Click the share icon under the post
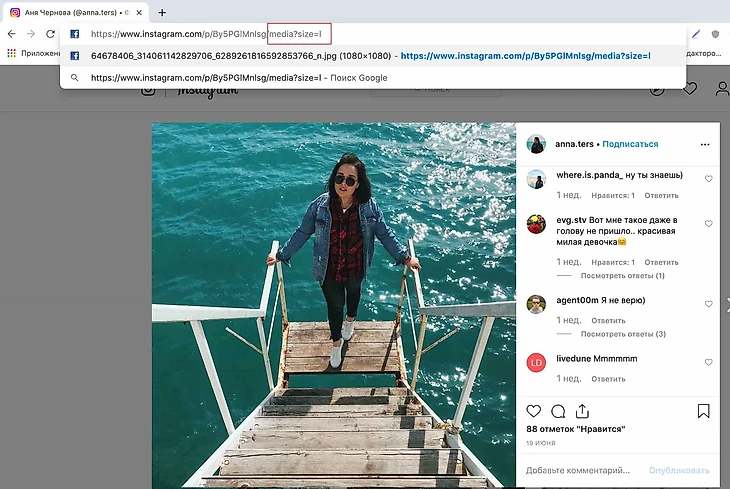 [x=583, y=411]
